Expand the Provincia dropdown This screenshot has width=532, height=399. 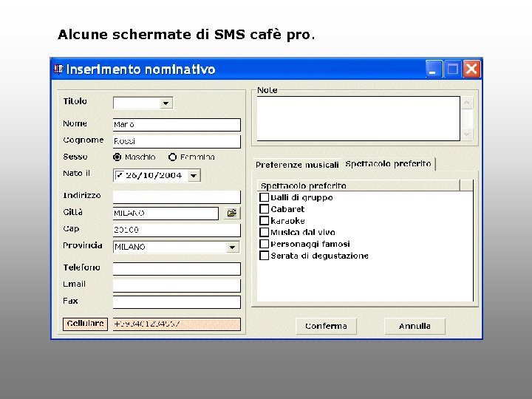tap(233, 247)
